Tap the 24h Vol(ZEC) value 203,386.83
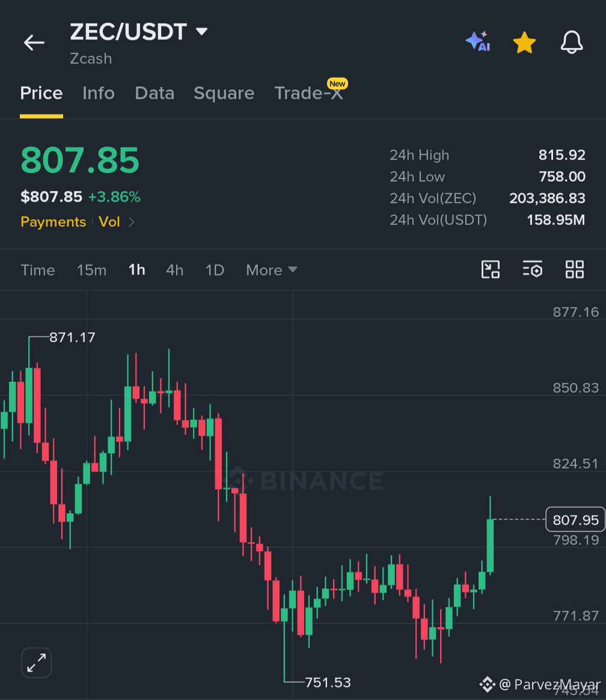Image resolution: width=606 pixels, height=700 pixels. (547, 198)
